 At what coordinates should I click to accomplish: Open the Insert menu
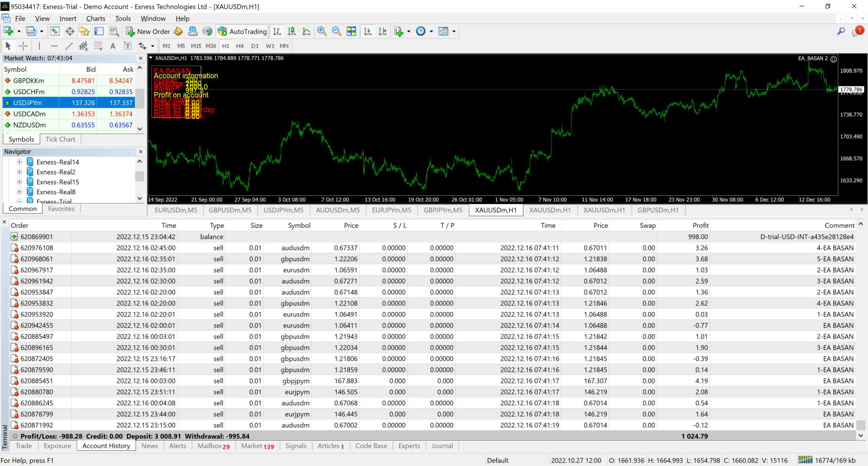coord(68,18)
